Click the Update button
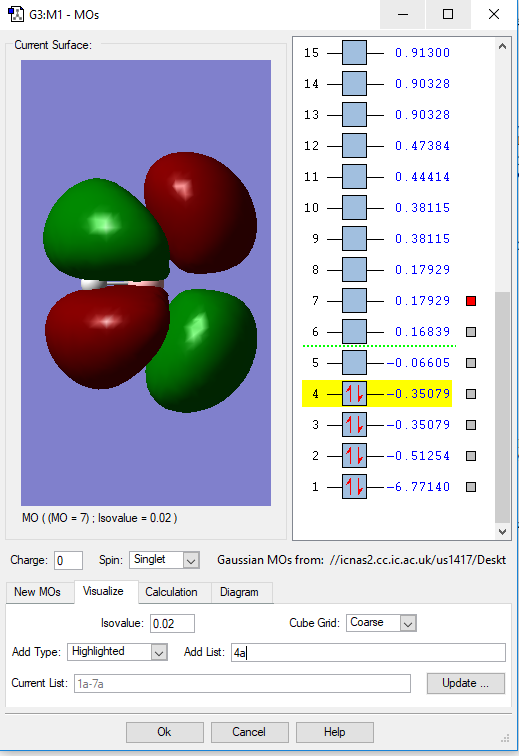The width and height of the screenshot is (519, 756). pos(465,683)
